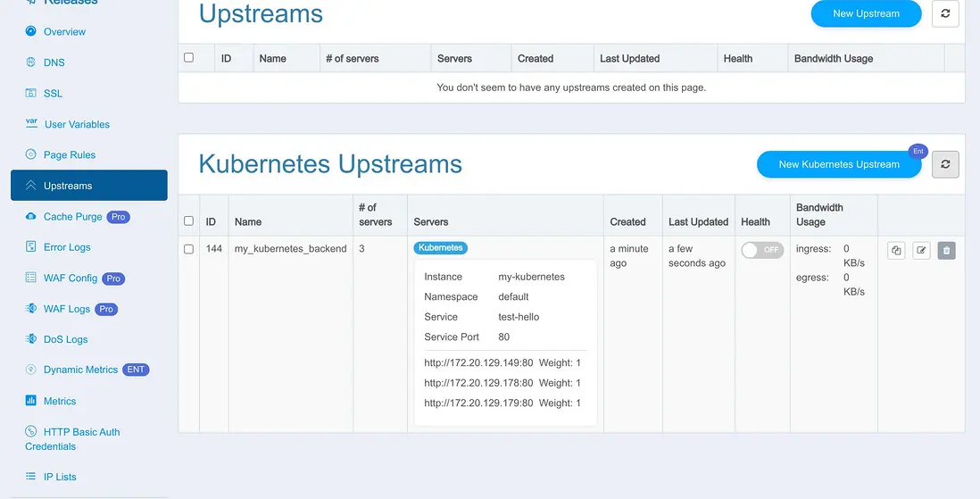Click the Kubernetes Upstreams heading
980x499 pixels.
pyautogui.click(x=330, y=164)
